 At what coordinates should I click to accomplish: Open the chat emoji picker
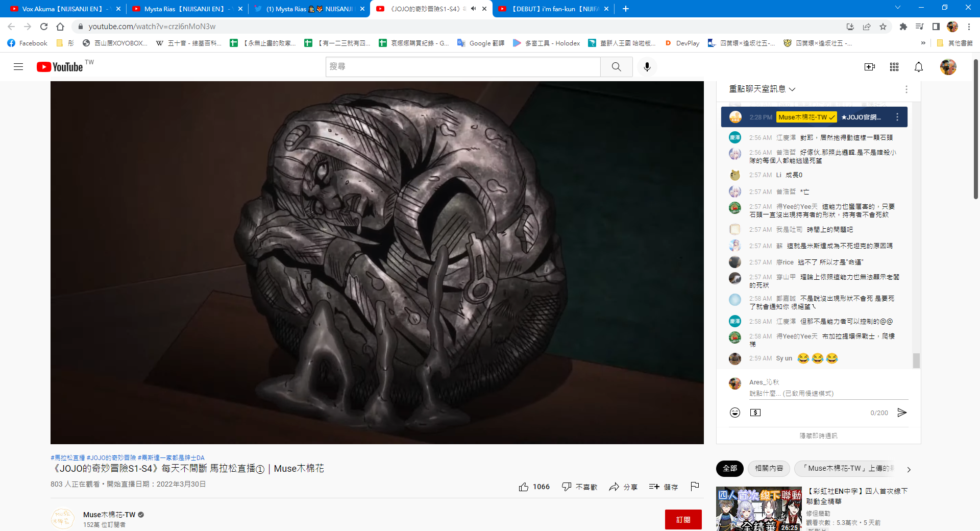point(735,413)
